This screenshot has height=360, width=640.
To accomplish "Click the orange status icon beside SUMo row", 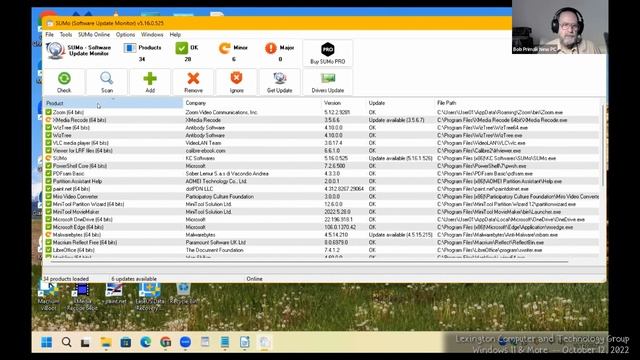I will click(x=49, y=158).
